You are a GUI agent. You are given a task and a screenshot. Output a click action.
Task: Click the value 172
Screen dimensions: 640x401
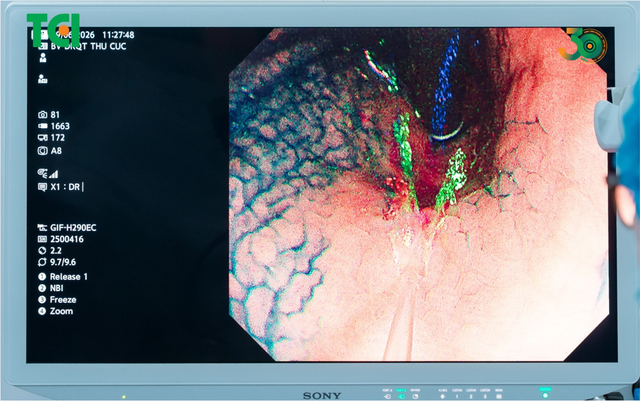point(57,138)
